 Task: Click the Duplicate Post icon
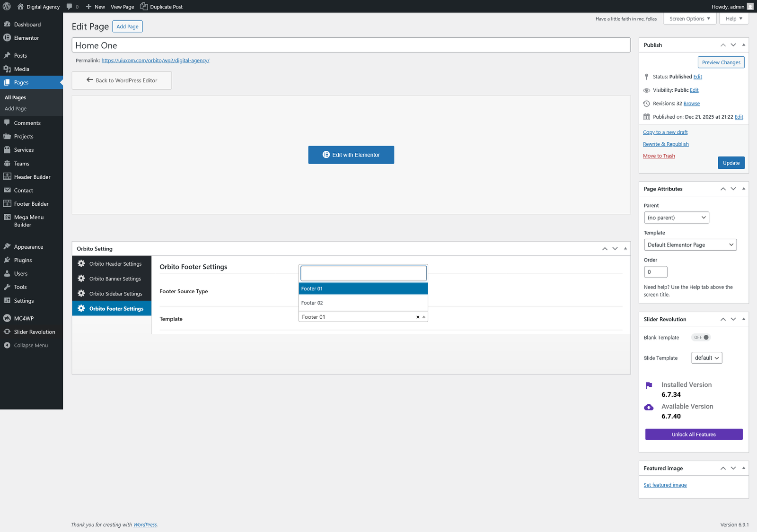coord(144,7)
